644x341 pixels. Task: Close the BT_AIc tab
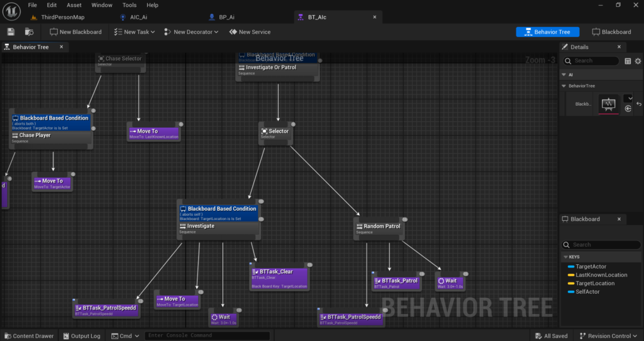[x=375, y=17]
